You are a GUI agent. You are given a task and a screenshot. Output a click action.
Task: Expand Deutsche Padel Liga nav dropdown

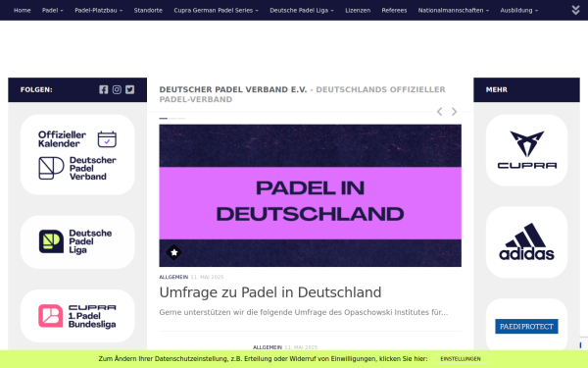302,10
